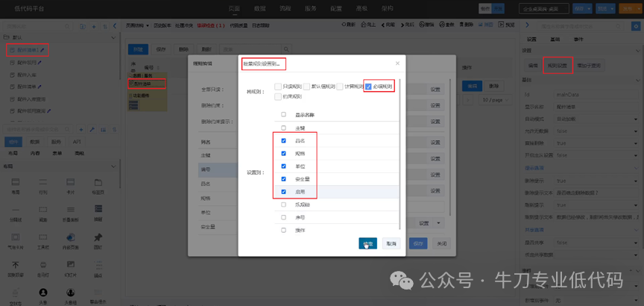Click the 确定 button in the dialog
This screenshot has height=306, width=644.
[x=368, y=243]
